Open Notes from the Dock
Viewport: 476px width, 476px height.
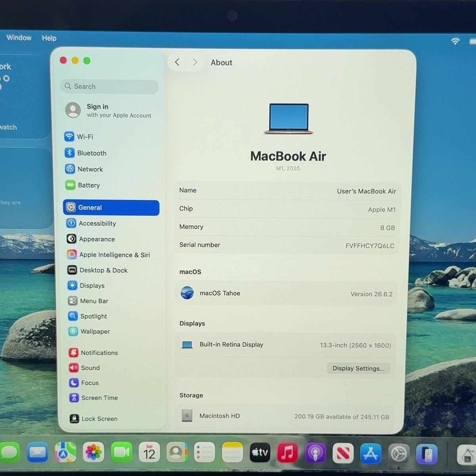pos(232,453)
